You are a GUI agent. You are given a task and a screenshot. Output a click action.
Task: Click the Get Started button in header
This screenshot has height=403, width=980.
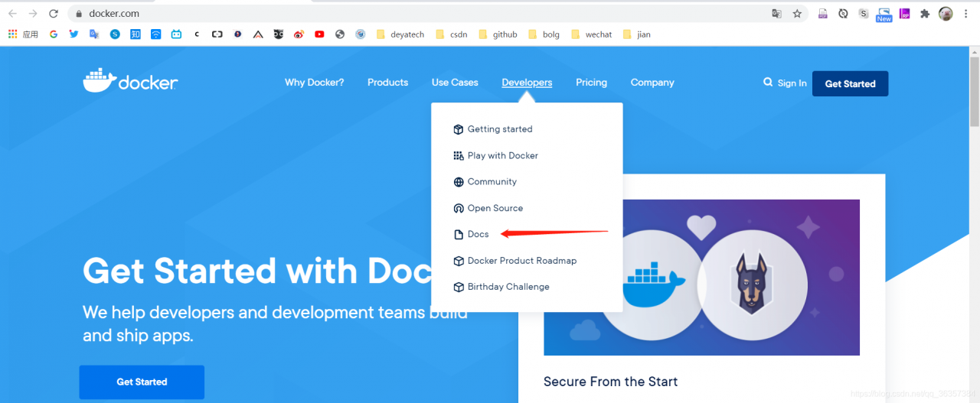[850, 83]
